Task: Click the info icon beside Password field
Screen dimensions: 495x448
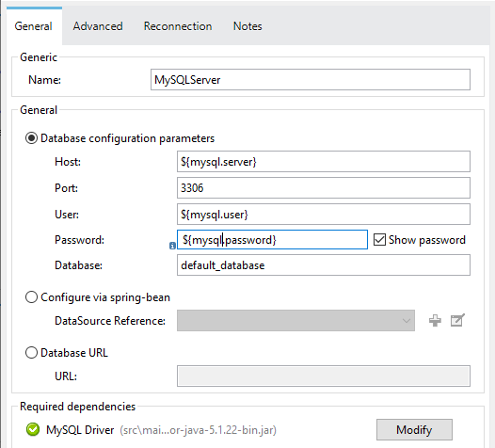Action: tap(172, 246)
